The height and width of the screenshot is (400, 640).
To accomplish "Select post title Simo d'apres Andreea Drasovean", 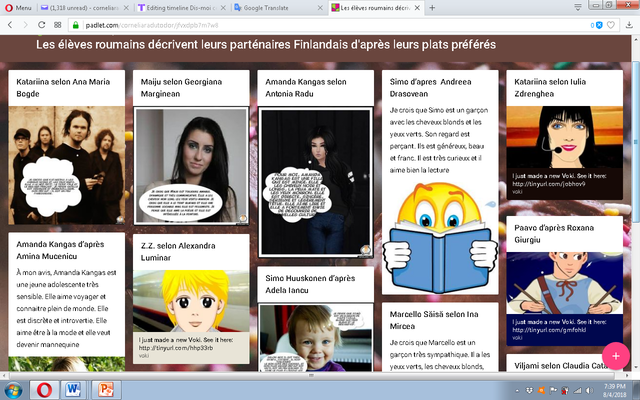I will (x=430, y=87).
